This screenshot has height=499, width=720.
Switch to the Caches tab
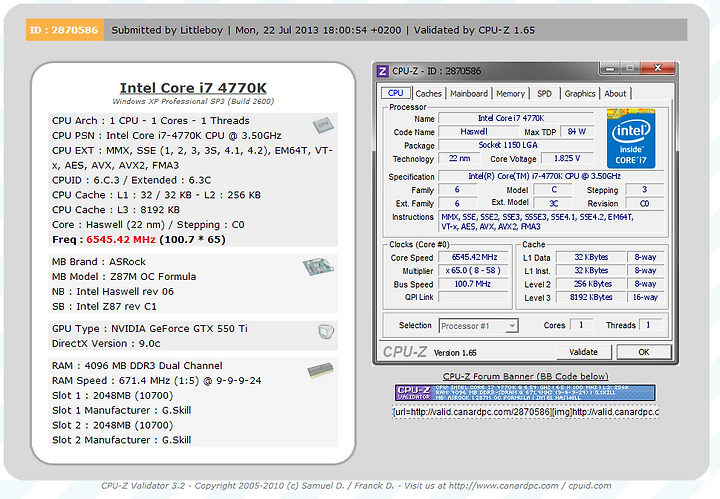(428, 94)
